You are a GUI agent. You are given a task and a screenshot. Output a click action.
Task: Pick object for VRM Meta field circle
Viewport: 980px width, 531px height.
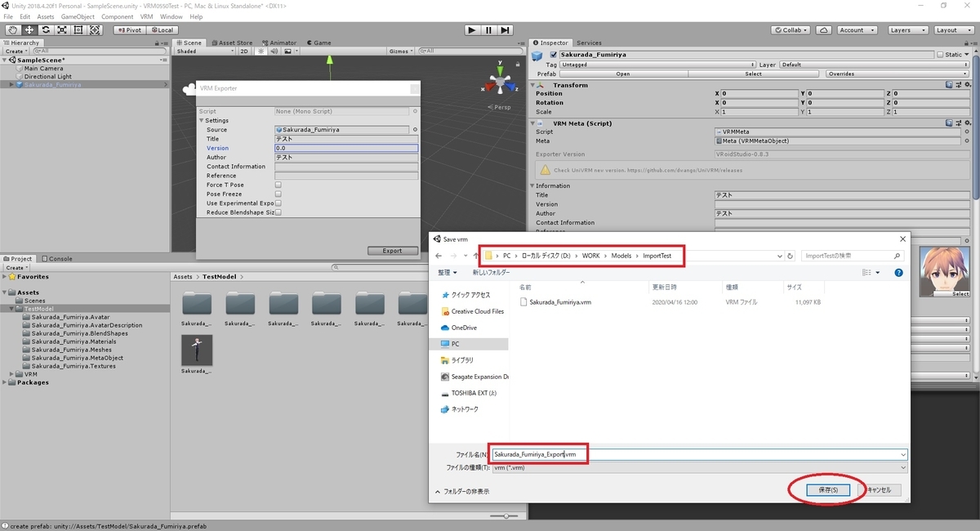967,141
